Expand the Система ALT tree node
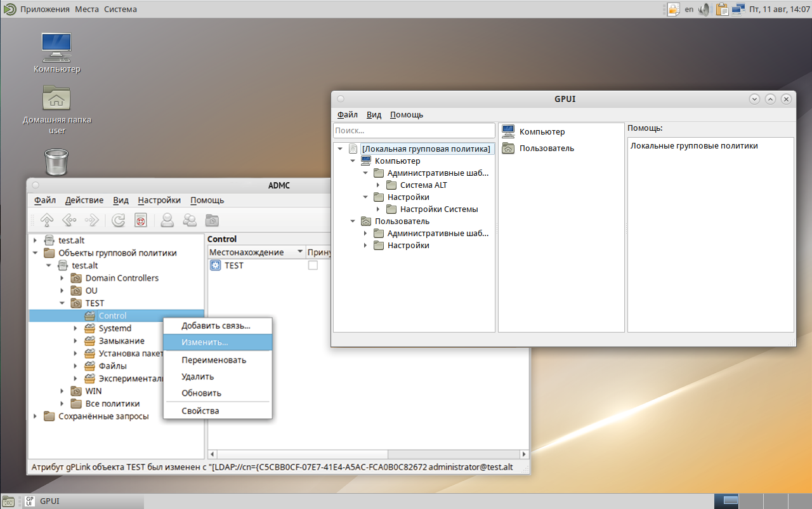The width and height of the screenshot is (812, 509). 378,185
